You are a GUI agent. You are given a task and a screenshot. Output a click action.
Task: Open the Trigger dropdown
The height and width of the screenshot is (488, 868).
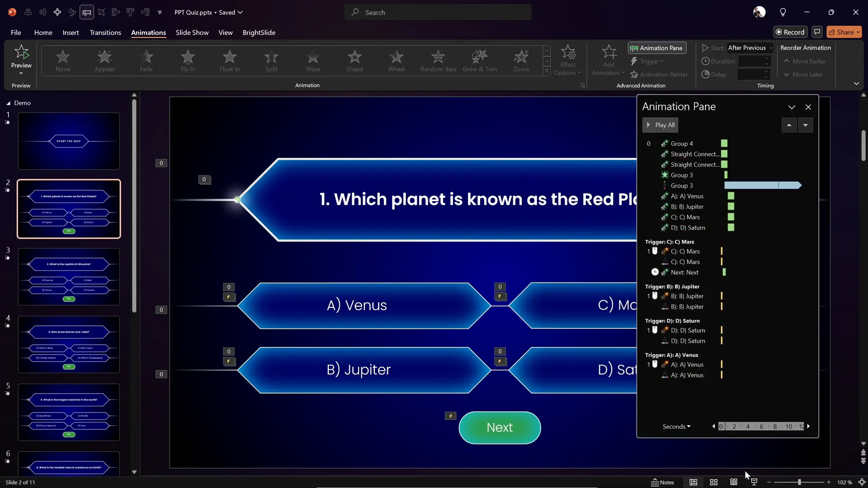click(647, 61)
